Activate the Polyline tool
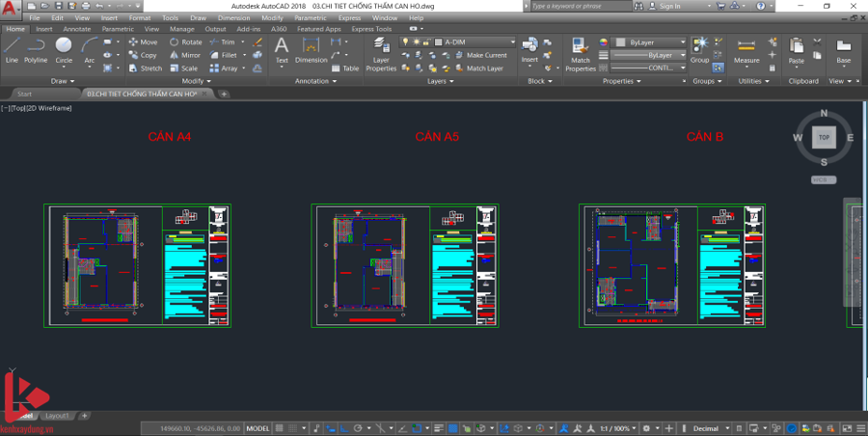The width and height of the screenshot is (868, 436). point(36,48)
